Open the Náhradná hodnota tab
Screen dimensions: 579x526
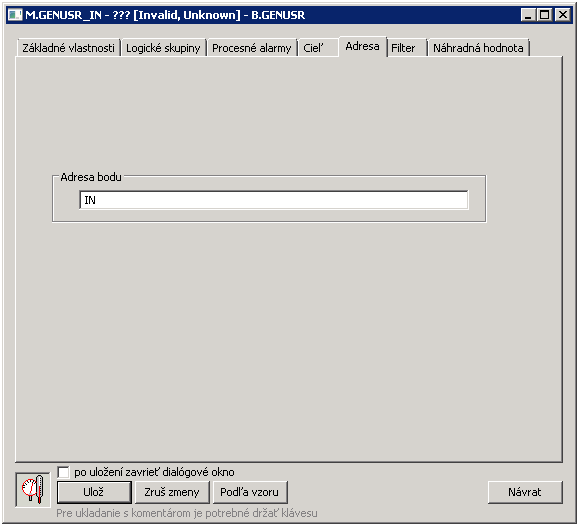tap(478, 48)
